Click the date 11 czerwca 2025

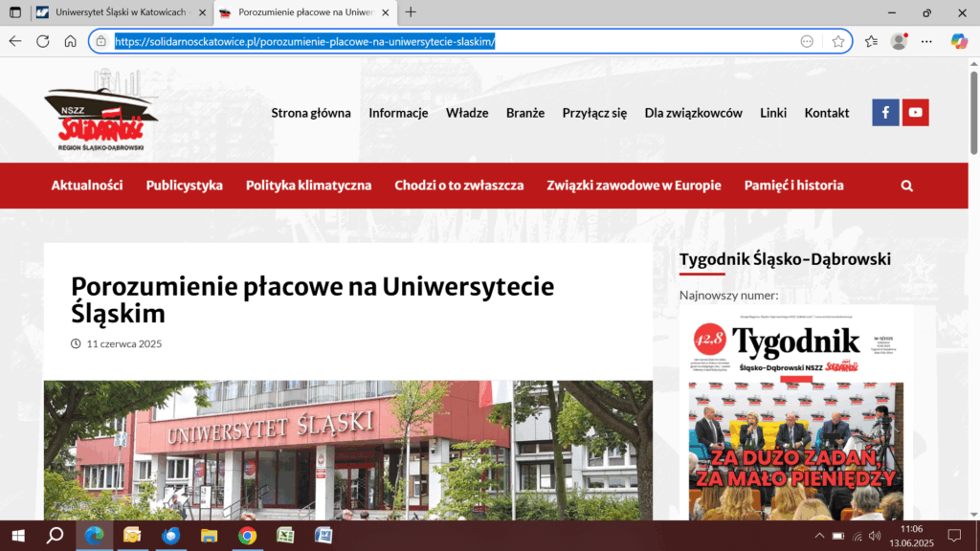point(123,343)
